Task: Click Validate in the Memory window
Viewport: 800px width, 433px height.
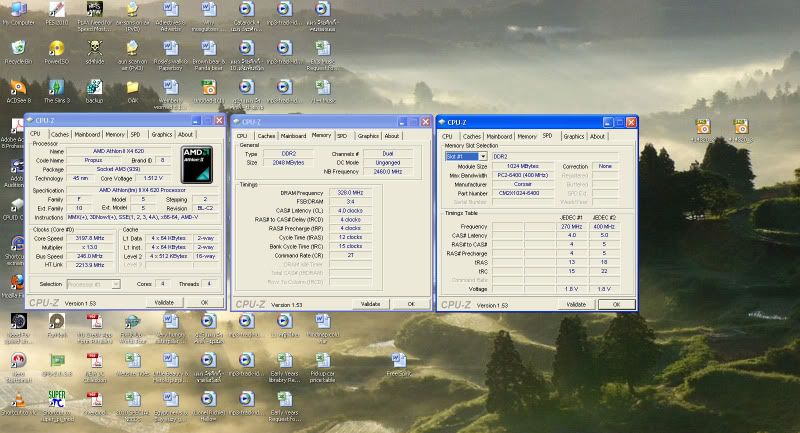Action: tap(369, 303)
